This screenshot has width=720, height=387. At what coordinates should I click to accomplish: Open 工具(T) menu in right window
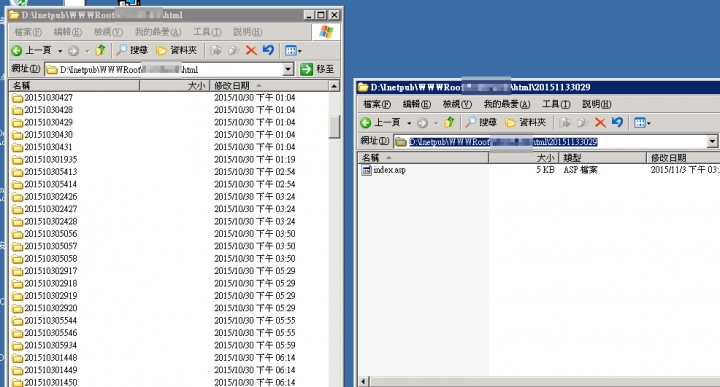point(556,104)
